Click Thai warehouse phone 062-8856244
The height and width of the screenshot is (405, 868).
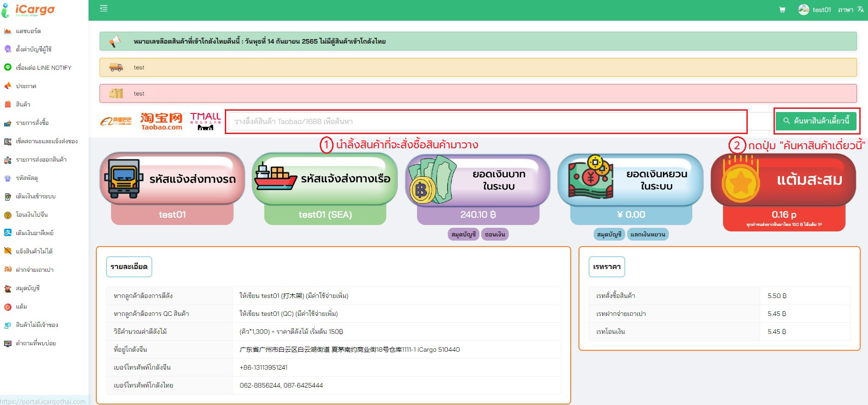pyautogui.click(x=260, y=385)
